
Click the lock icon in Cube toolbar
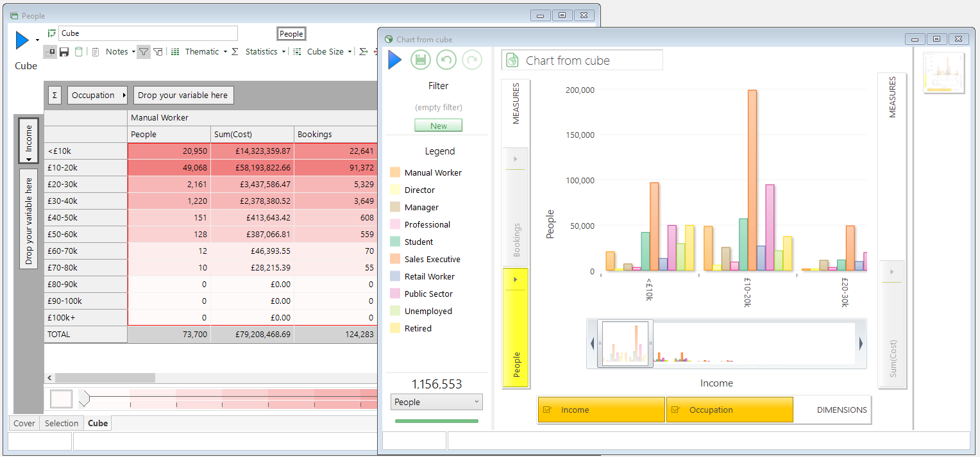pos(51,52)
